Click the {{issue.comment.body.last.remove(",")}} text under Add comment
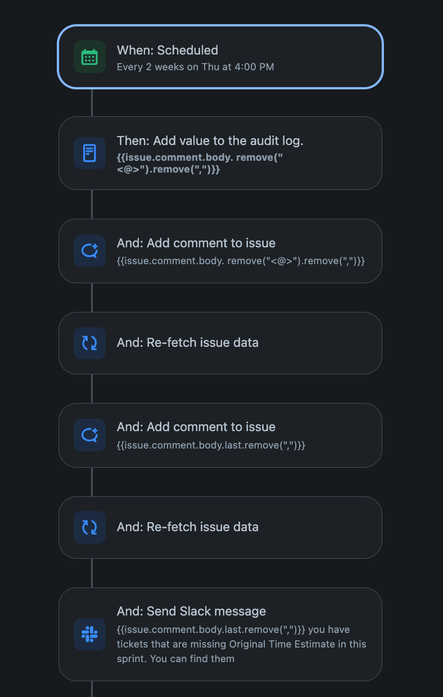This screenshot has width=443, height=697. (x=211, y=445)
